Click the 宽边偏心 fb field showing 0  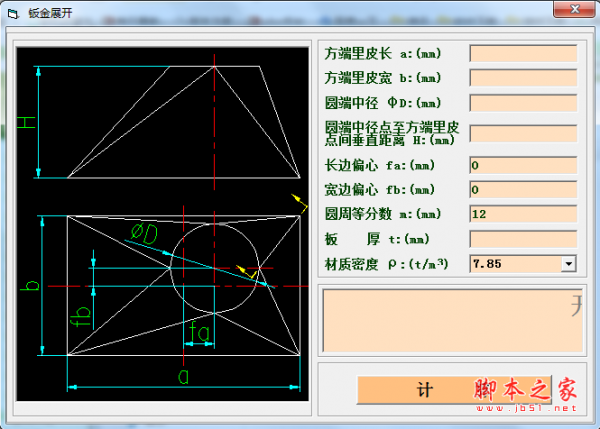pyautogui.click(x=523, y=190)
